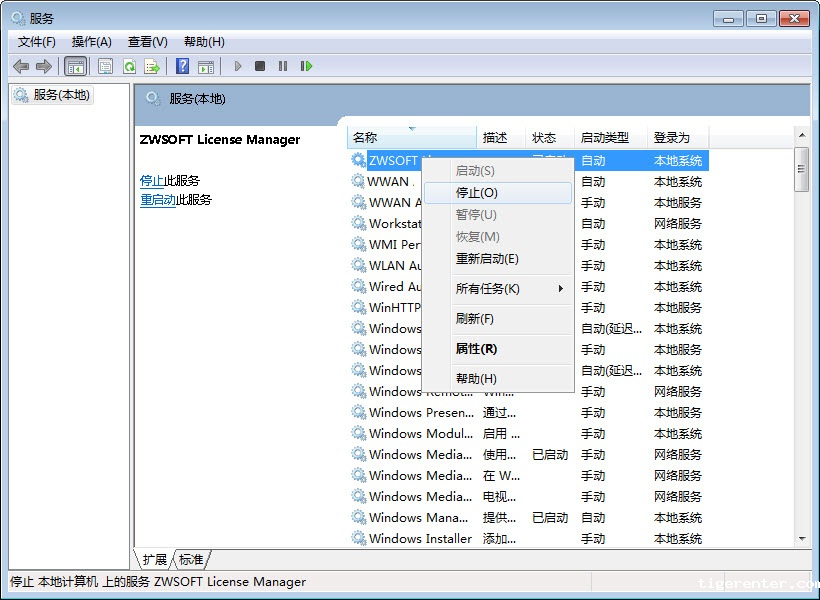Click the Back arrow in toolbar
The width and height of the screenshot is (820, 600).
21,66
